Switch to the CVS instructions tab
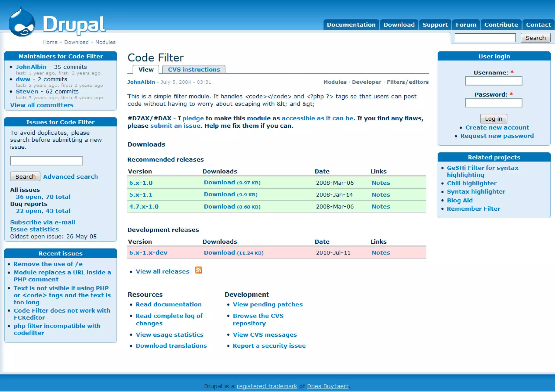 tap(194, 70)
